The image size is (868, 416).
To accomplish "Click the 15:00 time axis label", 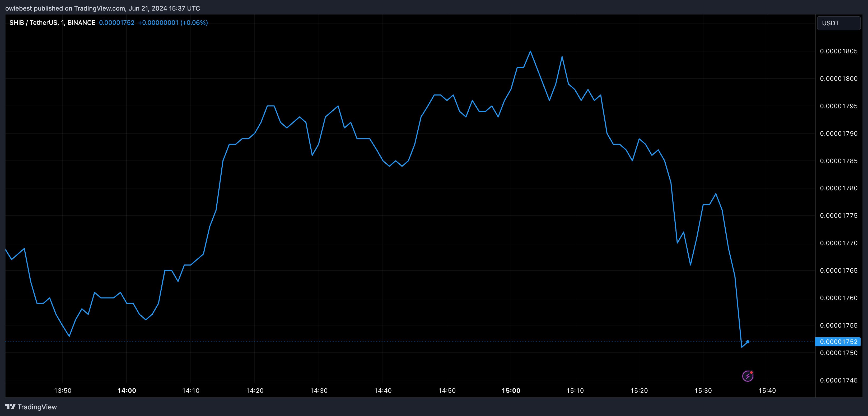I will (x=511, y=390).
